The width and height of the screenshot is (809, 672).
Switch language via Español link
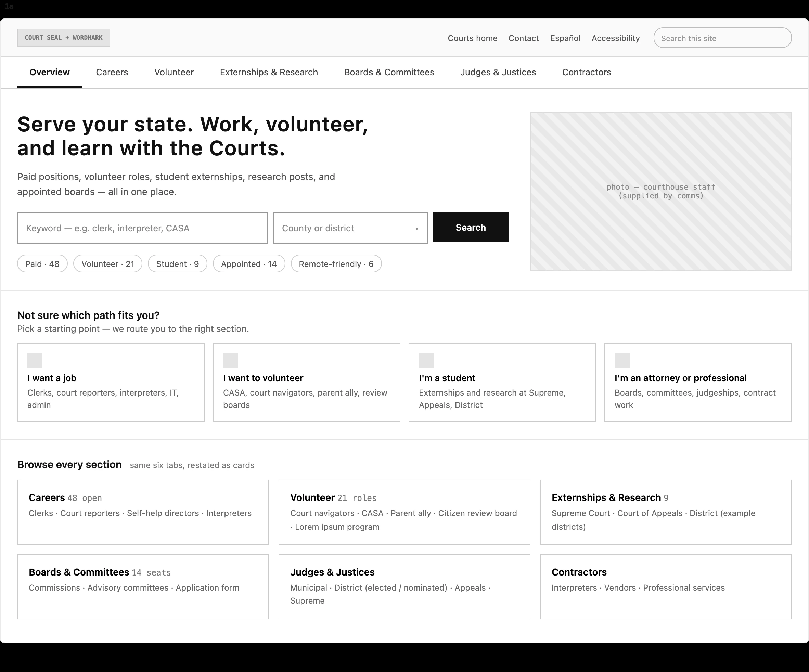tap(565, 38)
